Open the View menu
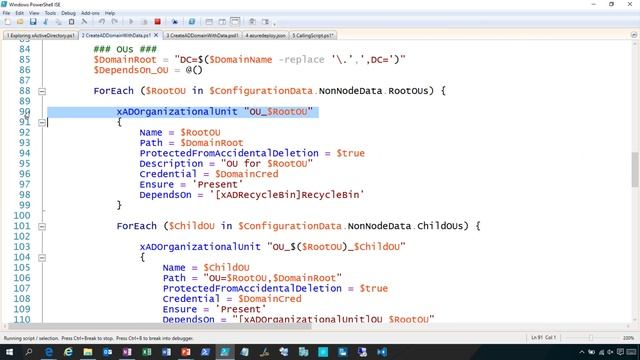This screenshot has width=640, height=360. pos(34,13)
